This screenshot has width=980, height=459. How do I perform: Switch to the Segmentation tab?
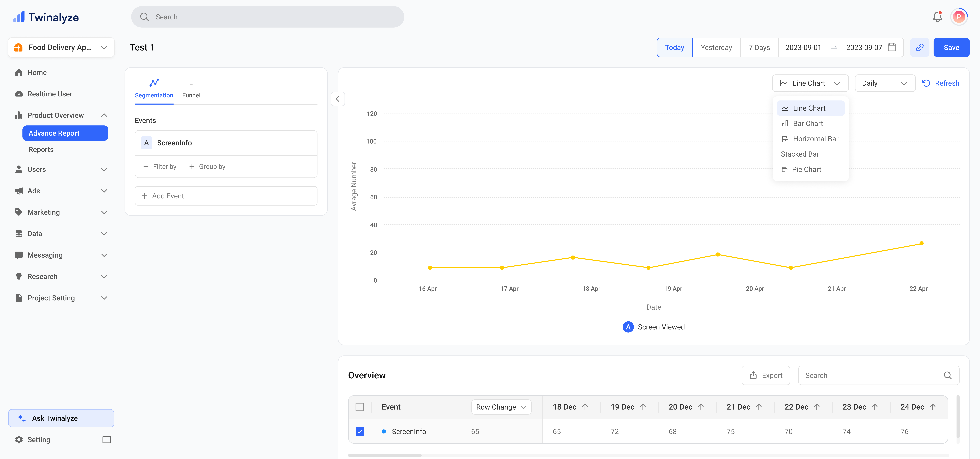pyautogui.click(x=154, y=89)
